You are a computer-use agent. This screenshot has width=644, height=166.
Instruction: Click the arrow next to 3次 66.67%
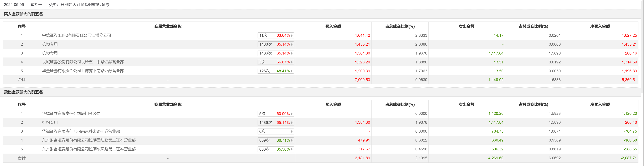pos(292,62)
